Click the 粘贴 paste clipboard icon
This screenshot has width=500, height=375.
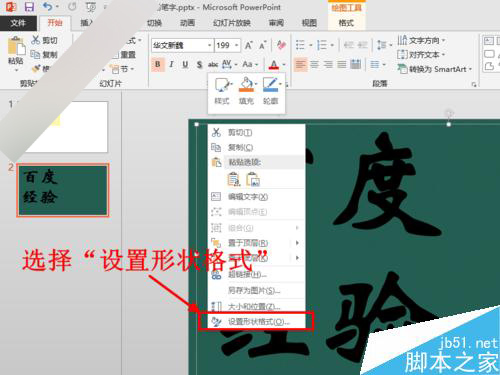coord(16,47)
